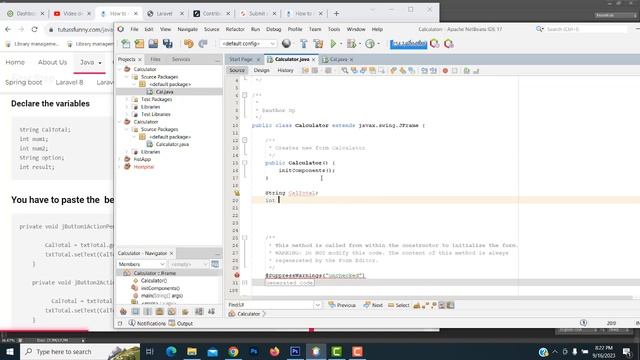The height and width of the screenshot is (360, 640).
Task: Toggle Show Static Members in Navigator
Action: pyautogui.click(x=148, y=311)
